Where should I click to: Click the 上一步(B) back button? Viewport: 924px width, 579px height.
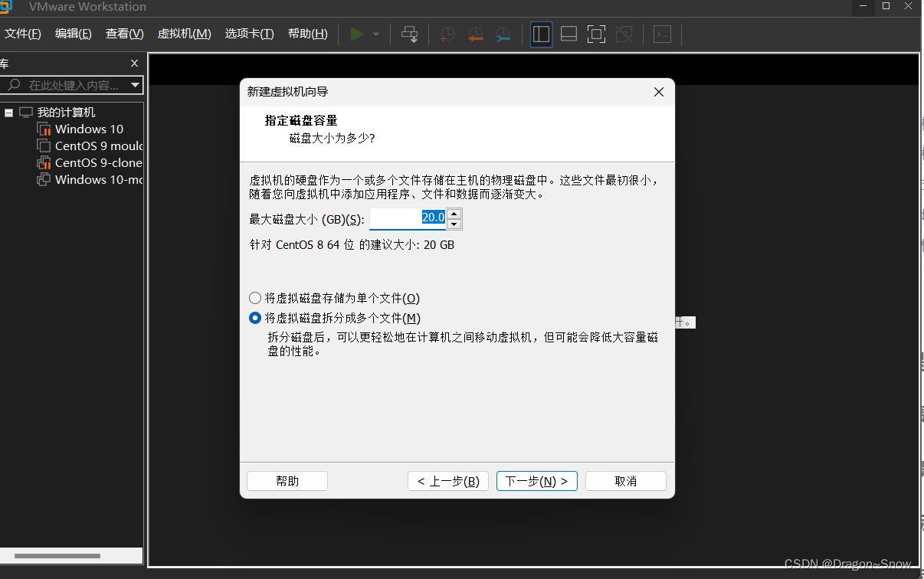(x=448, y=481)
